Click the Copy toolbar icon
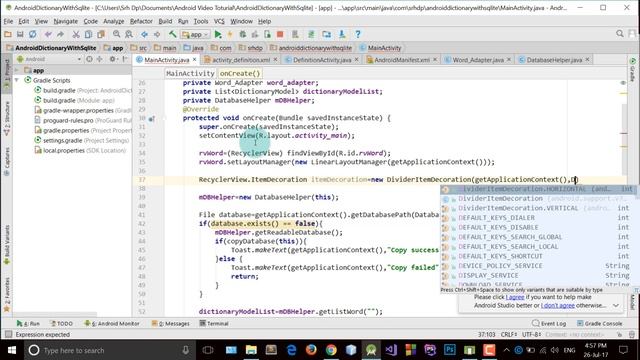This screenshot has width=640, height=360. coord(88,34)
